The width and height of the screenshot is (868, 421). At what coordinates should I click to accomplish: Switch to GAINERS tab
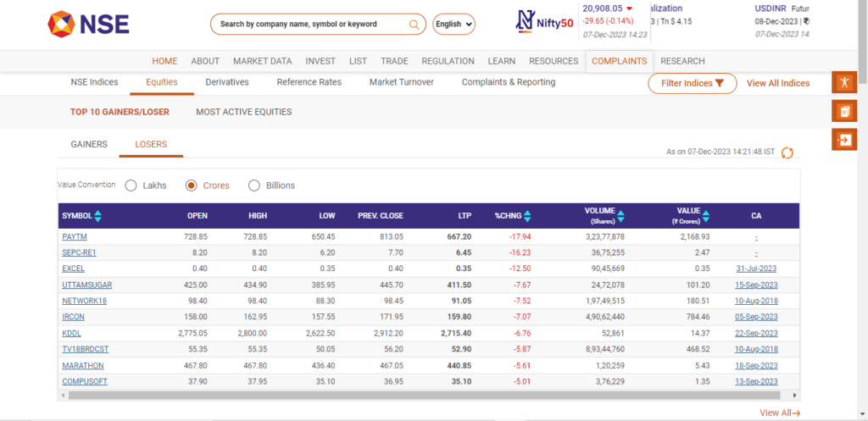pos(89,144)
